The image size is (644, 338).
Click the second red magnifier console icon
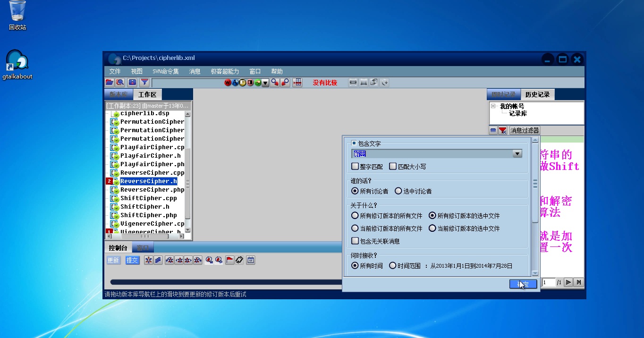click(219, 260)
